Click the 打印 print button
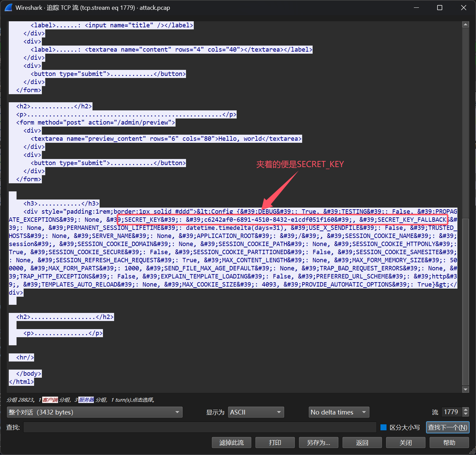Viewport: 476px width, 455px height. pos(275,443)
